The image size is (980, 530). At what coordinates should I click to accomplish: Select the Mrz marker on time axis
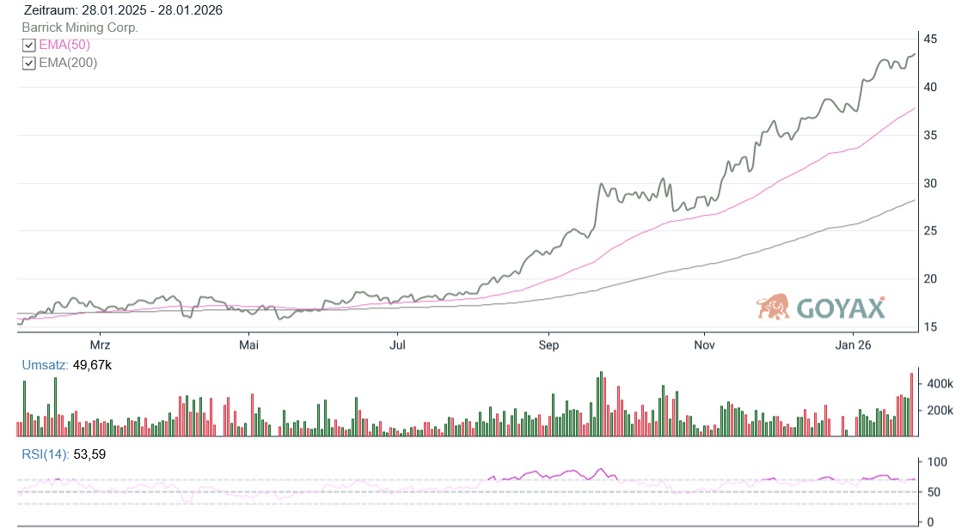pos(101,345)
